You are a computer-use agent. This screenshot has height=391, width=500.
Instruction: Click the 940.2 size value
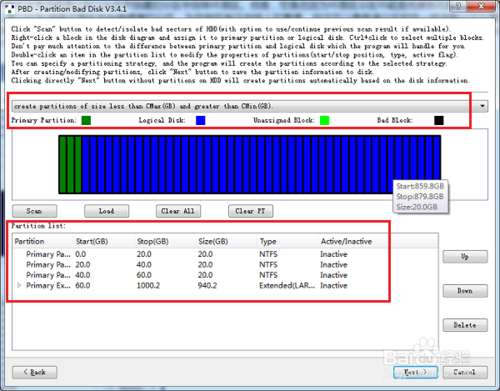point(207,285)
